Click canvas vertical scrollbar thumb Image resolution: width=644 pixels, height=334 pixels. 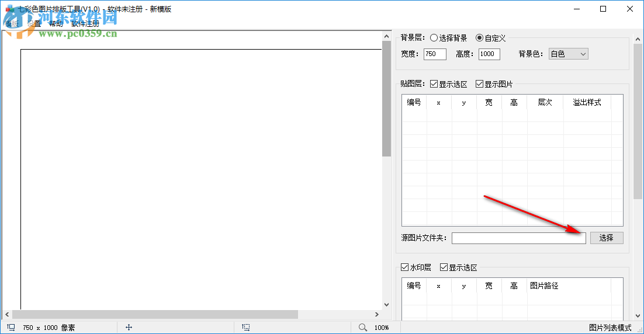[386, 99]
